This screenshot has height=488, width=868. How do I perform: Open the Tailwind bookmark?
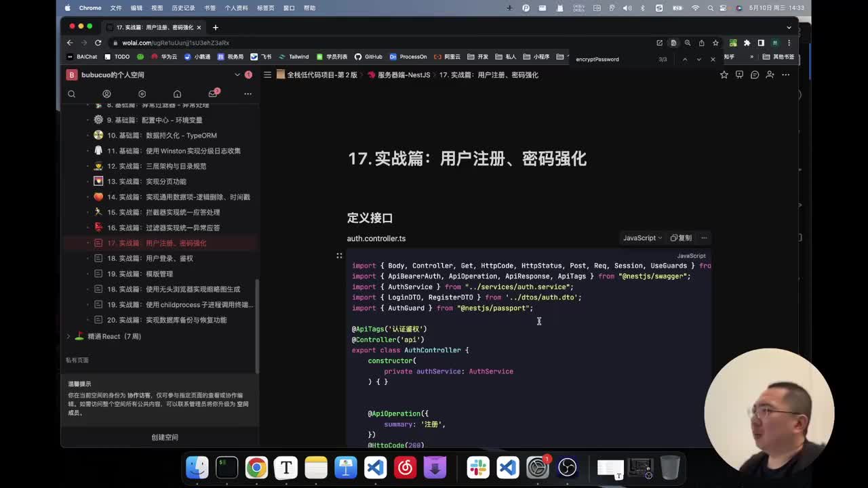click(294, 57)
